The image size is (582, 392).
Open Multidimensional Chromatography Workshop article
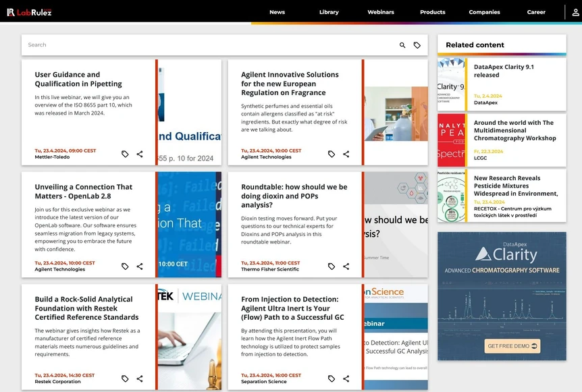click(514, 130)
